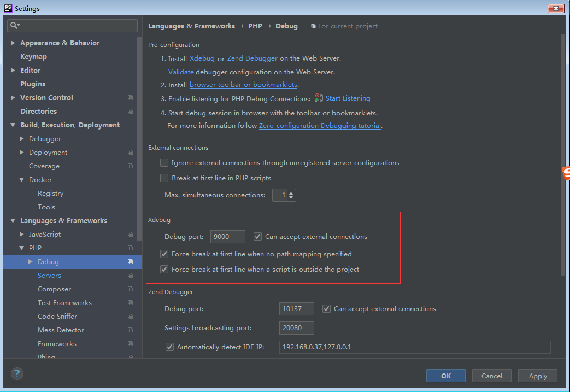Click the search magnifier icon in settings

pyautogui.click(x=14, y=26)
